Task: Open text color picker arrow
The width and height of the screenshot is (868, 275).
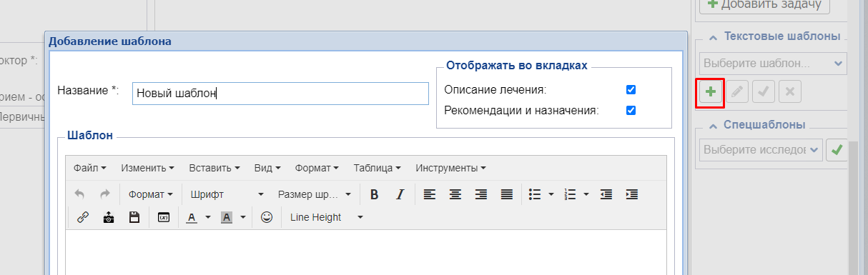Action: (x=208, y=217)
